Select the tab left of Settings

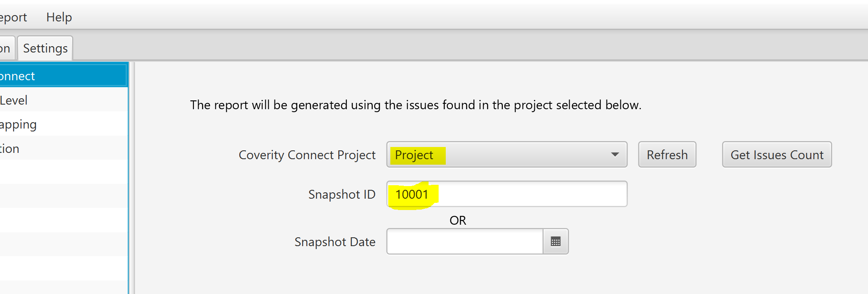pyautogui.click(x=6, y=48)
